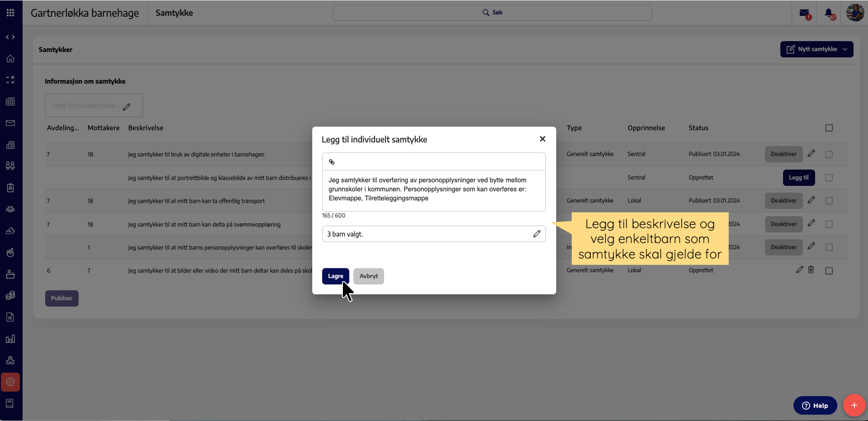Toggle the select-all checkbox in table header
This screenshot has height=421, width=868.
click(x=829, y=128)
